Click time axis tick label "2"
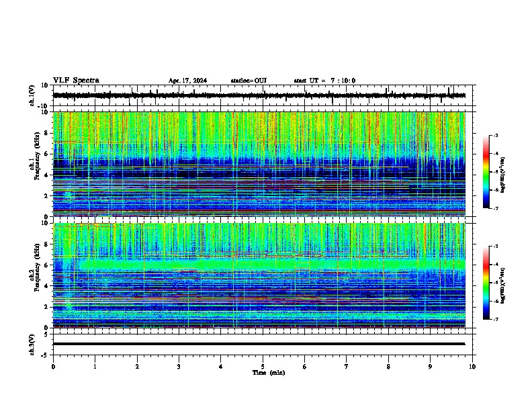Viewport: 532px width, 411px height. (137, 367)
